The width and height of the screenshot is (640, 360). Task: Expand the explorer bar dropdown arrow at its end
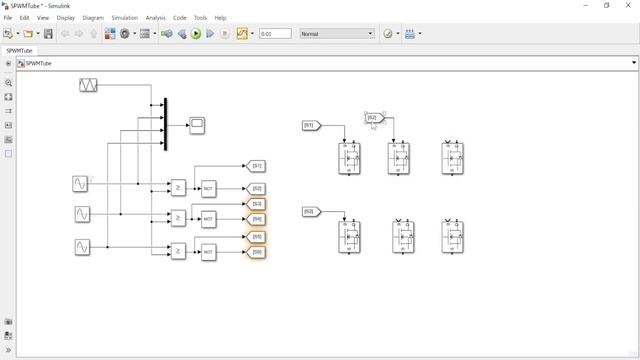[634, 63]
